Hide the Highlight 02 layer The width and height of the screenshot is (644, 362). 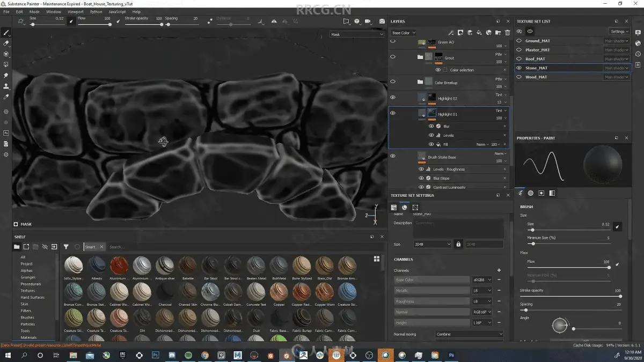[x=393, y=98]
